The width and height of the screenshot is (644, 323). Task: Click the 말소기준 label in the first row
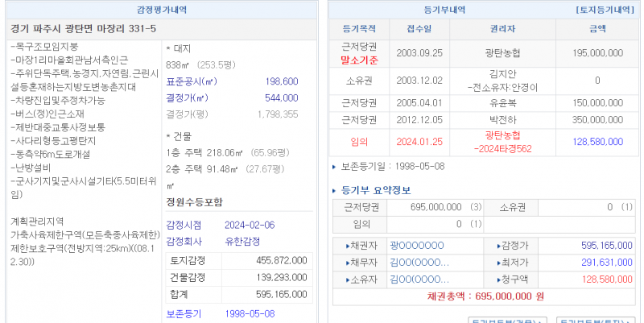[360, 59]
